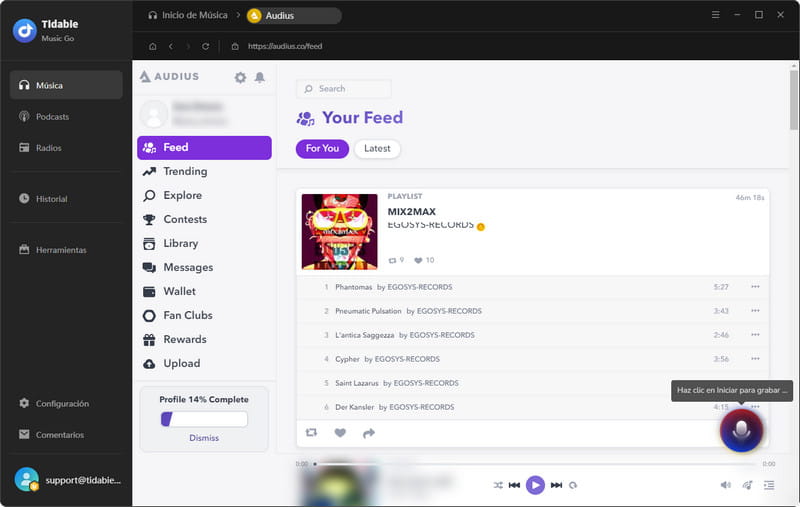Click the support@tidabie account avatar
The height and width of the screenshot is (507, 800).
pyautogui.click(x=27, y=479)
